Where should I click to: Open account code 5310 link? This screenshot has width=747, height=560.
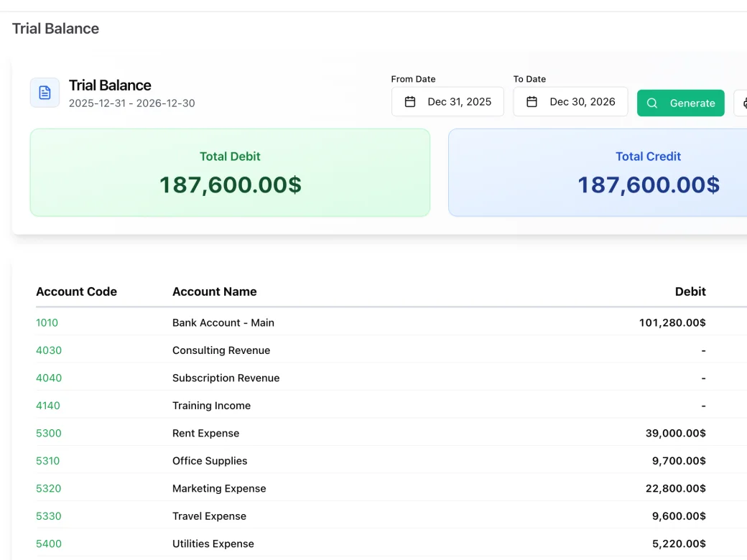47,461
